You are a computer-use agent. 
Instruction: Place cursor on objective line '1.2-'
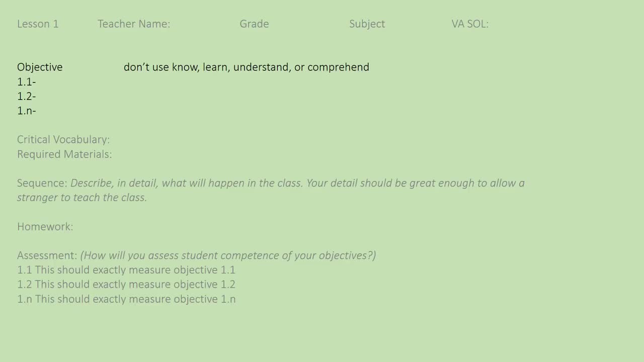(x=27, y=96)
